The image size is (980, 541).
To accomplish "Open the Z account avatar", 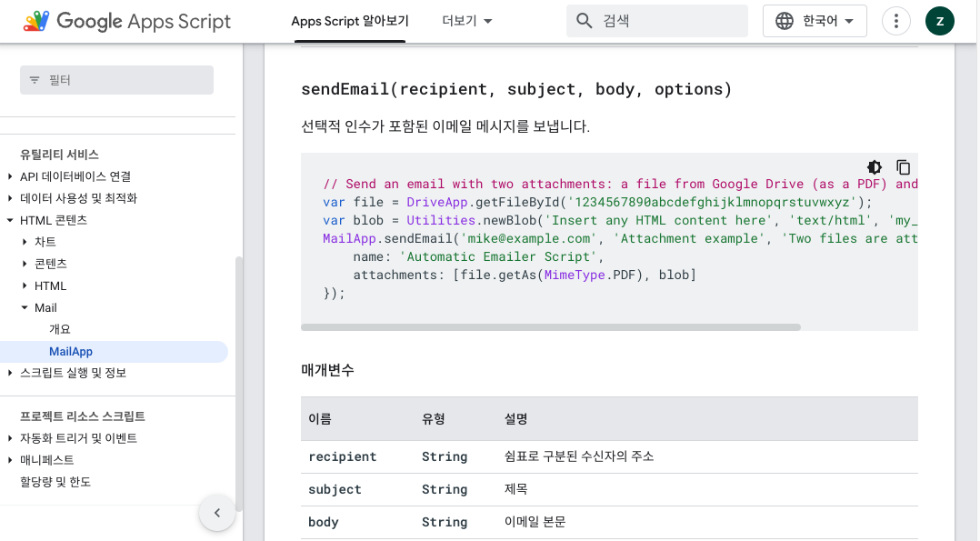I will coord(939,21).
